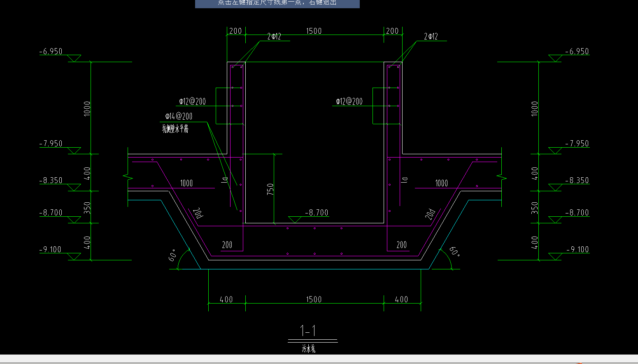Select the "Φ12@200" annotation on left wall
The width and height of the screenshot is (638, 364).
click(192, 102)
